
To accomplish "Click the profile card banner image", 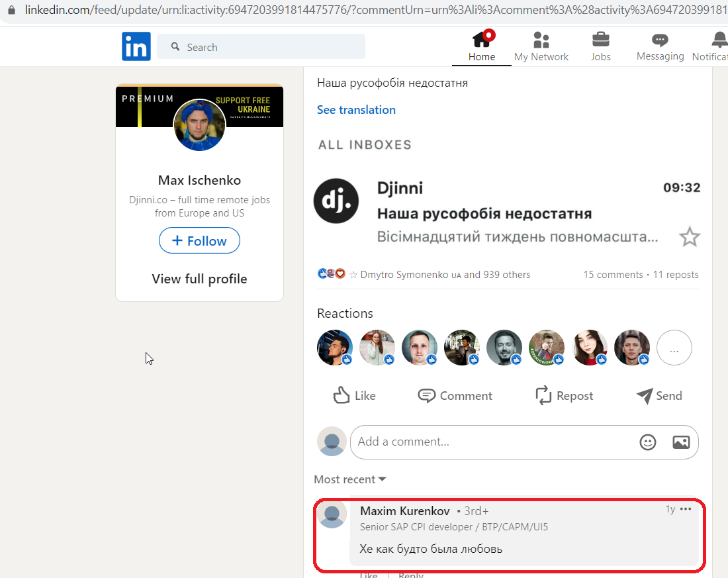I will 199,107.
